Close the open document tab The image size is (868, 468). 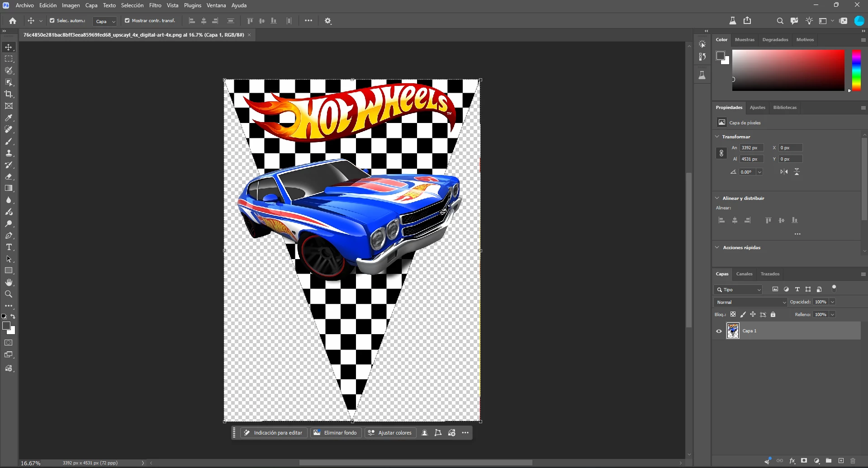click(249, 35)
